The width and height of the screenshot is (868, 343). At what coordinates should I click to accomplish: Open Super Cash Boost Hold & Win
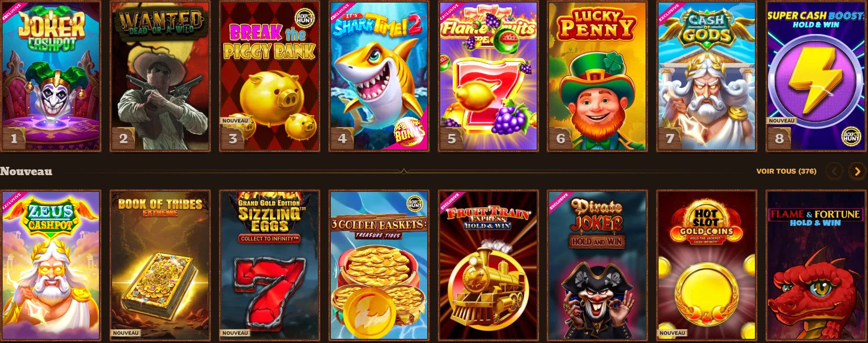coord(816,76)
